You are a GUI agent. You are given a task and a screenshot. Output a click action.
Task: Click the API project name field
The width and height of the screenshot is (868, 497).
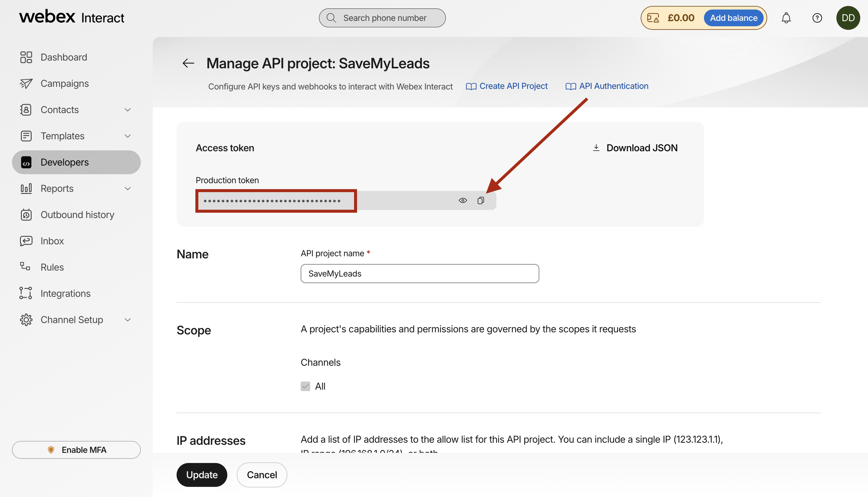[420, 274]
